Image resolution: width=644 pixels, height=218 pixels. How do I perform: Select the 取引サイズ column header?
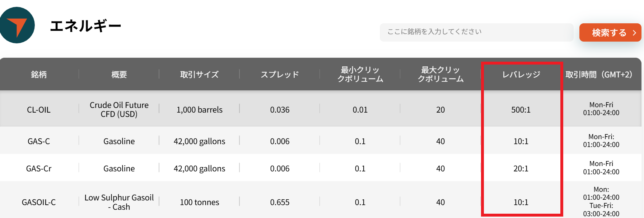pos(199,75)
